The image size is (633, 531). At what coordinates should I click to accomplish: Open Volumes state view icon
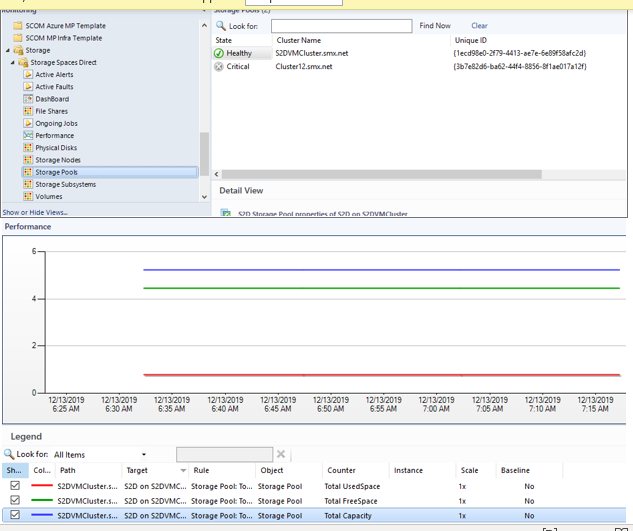28,197
